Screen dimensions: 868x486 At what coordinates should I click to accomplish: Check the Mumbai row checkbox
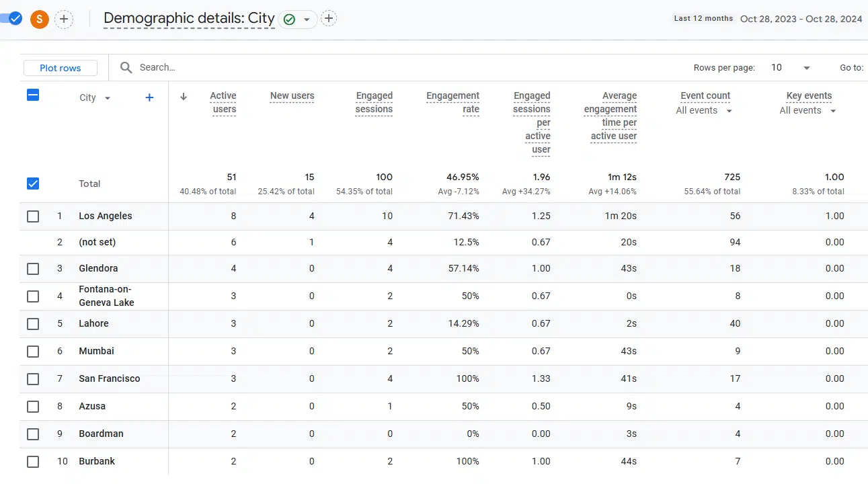(x=33, y=352)
